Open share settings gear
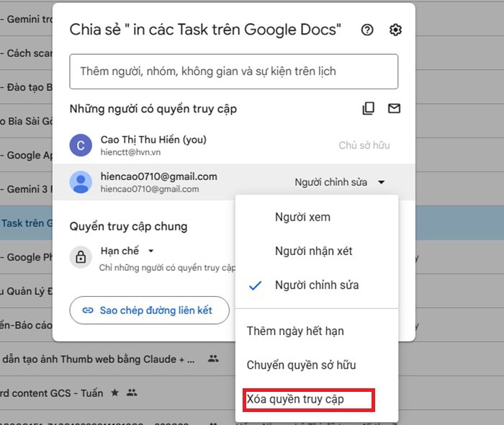The height and width of the screenshot is (425, 504). point(395,30)
